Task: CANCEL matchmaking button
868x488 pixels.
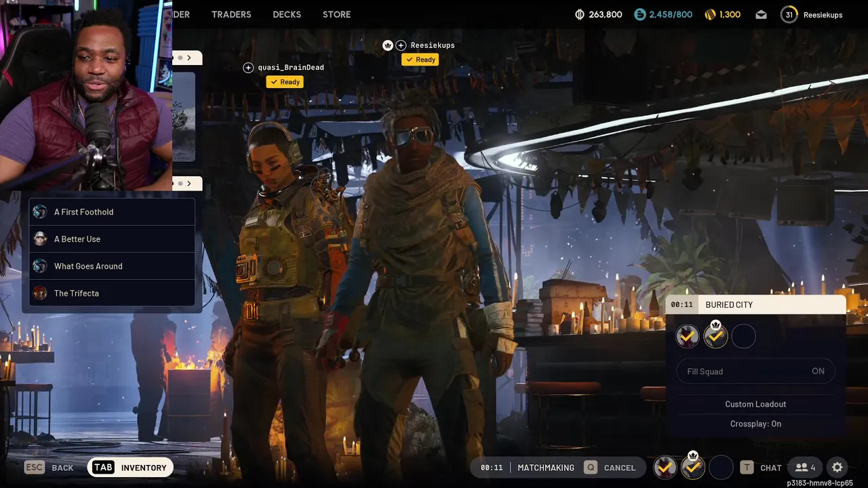Action: pos(610,468)
